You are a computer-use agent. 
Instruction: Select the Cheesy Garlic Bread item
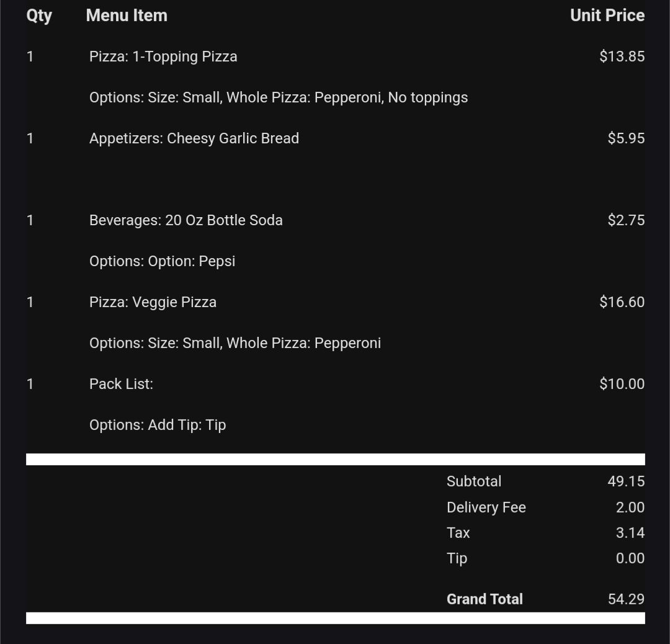(194, 138)
